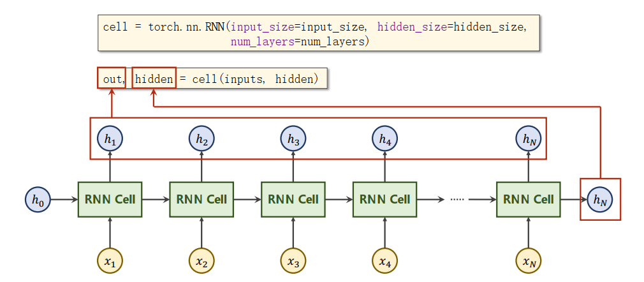Viewport: 644px width, 282px height.
Task: Click the RNN Cell above the x1 input
Action: pos(110,200)
